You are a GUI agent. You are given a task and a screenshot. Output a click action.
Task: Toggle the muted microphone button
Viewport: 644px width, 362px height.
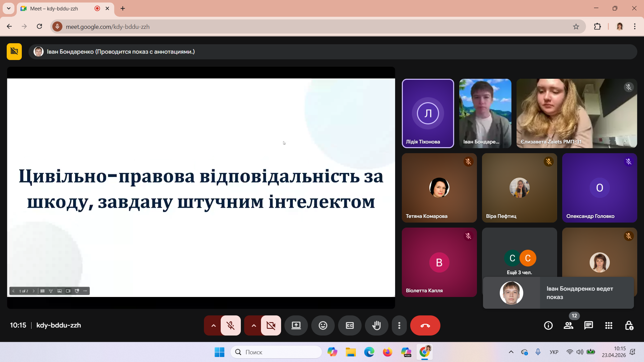[x=230, y=325]
